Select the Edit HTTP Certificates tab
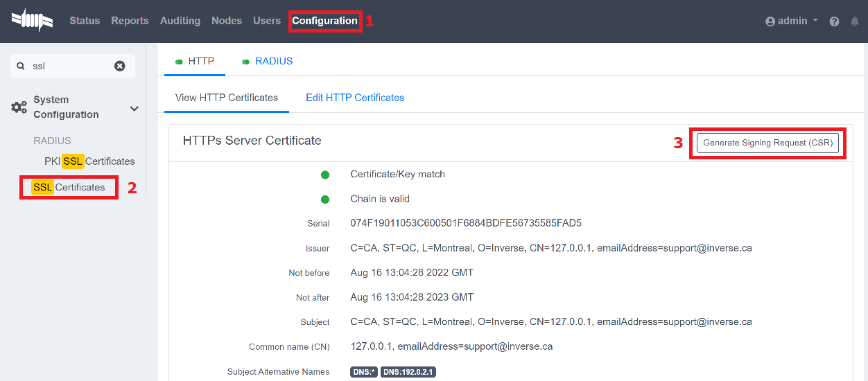Screen dimensions: 868x381 pos(355,98)
